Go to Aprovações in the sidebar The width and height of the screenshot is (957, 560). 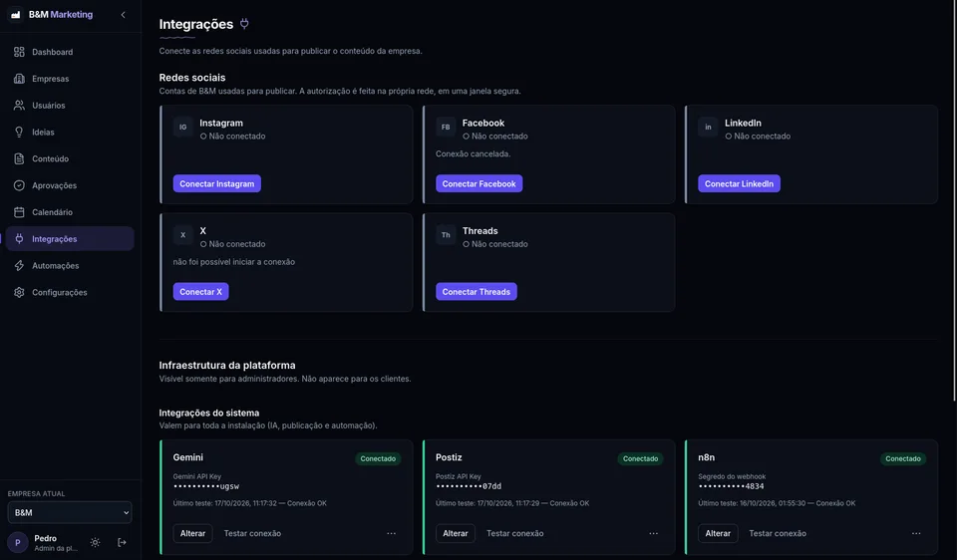70,185
